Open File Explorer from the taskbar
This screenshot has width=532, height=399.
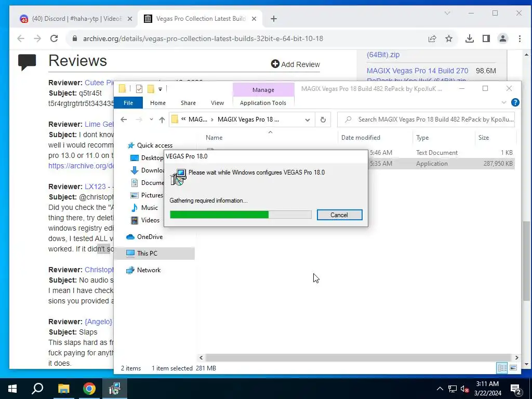(63, 389)
